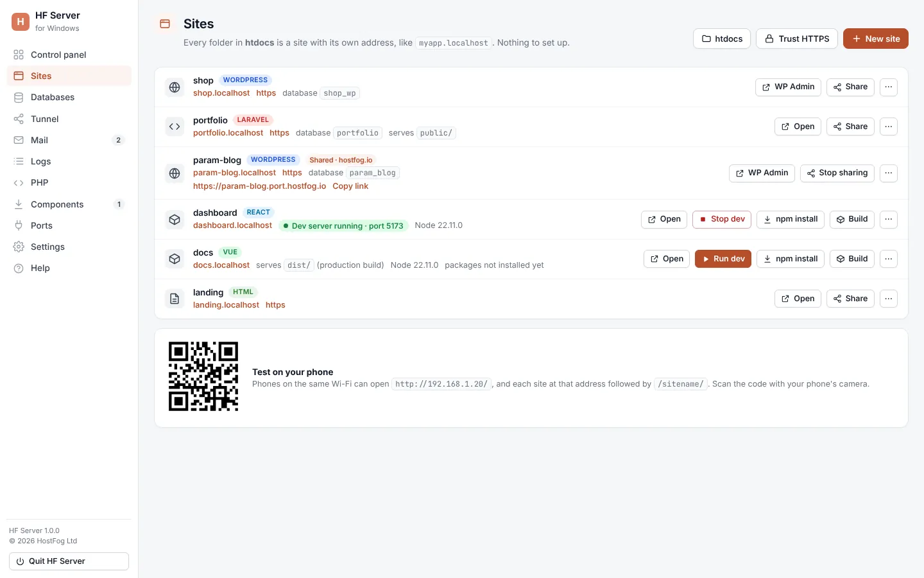Open Mail with 2 unread
Screen dimensions: 924x578
pos(69,140)
